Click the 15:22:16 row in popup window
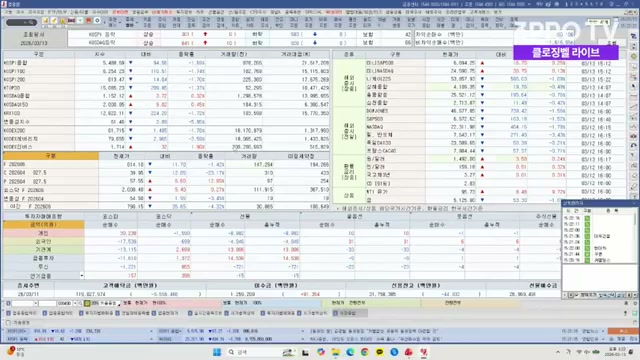This screenshot has width=640, height=360. click(598, 218)
